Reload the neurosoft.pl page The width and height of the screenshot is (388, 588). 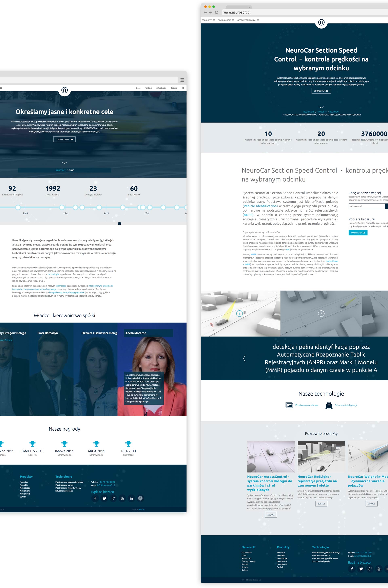[216, 12]
